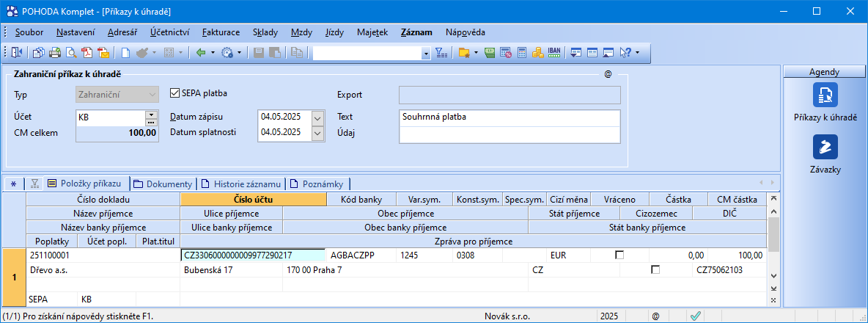Toggle the Vráceno checkbox in row 1
The height and width of the screenshot is (323, 868).
(619, 255)
